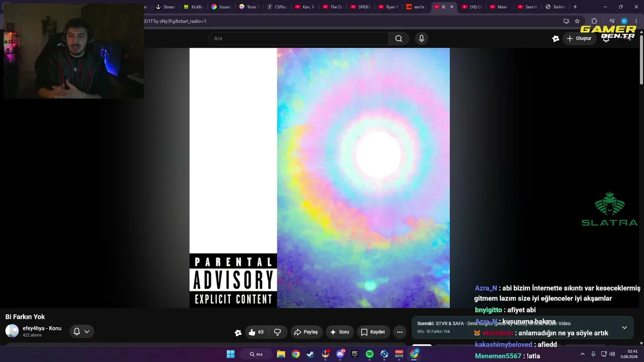This screenshot has width=644, height=362.
Task: Switch to the Sound browser tab
Action: click(x=221, y=7)
